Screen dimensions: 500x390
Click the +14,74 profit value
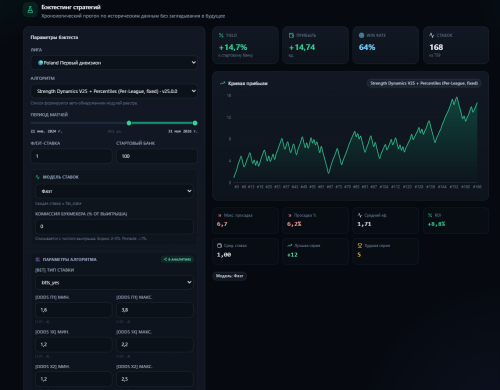coord(302,47)
